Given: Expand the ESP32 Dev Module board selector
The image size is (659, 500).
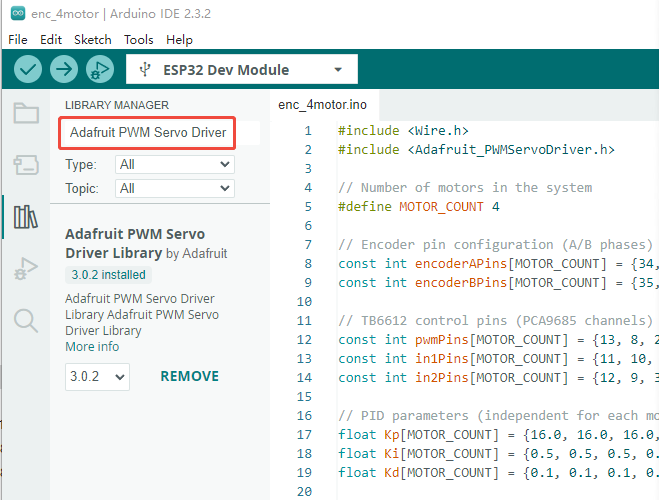Looking at the screenshot, I should [x=242, y=70].
